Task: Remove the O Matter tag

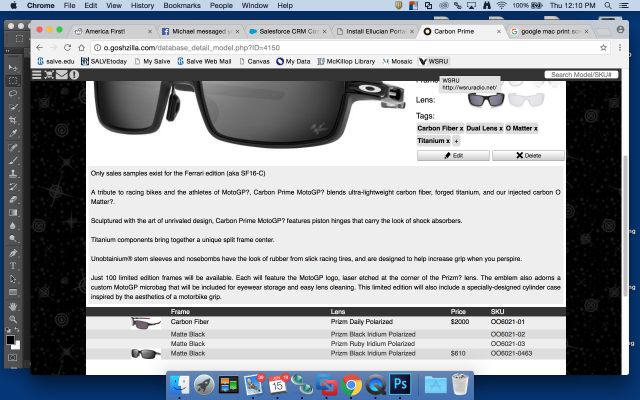Action: pyautogui.click(x=536, y=129)
